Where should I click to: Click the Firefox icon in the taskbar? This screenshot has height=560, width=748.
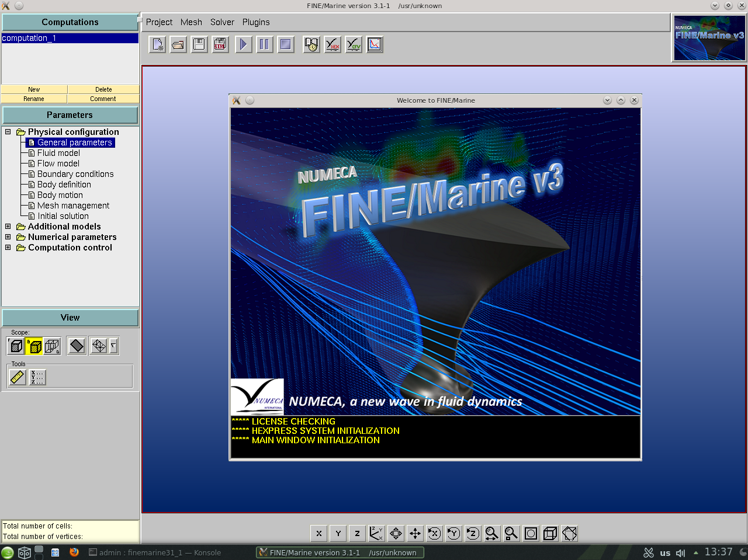pos(74,552)
